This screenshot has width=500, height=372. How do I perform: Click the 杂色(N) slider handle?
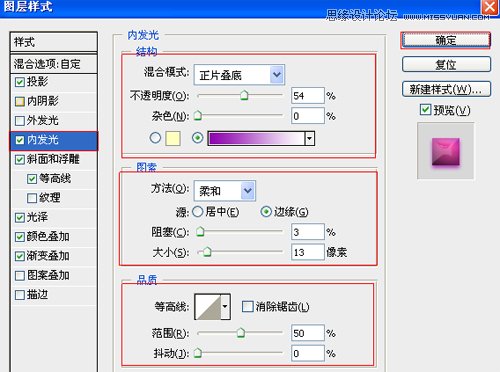pyautogui.click(x=198, y=116)
